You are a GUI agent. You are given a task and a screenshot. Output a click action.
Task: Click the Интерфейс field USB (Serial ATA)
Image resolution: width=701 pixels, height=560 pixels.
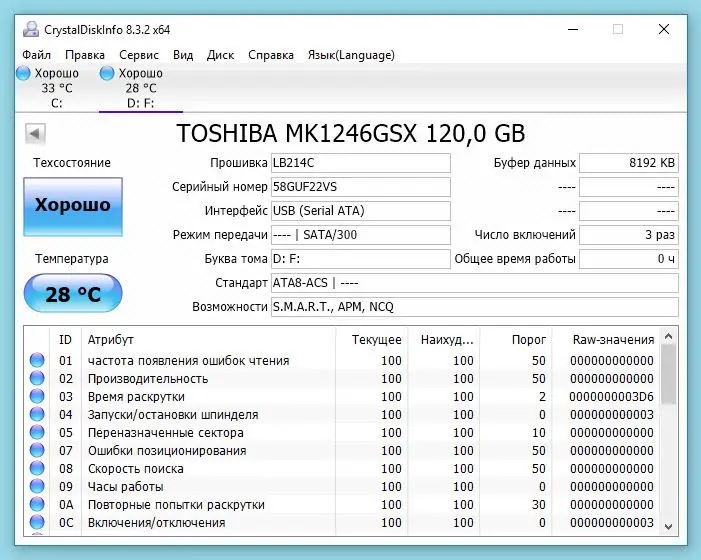coord(361,211)
